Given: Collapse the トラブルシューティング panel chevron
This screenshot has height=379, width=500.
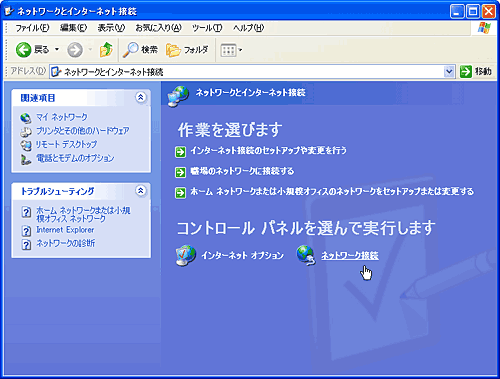Looking at the screenshot, I should point(141,191).
